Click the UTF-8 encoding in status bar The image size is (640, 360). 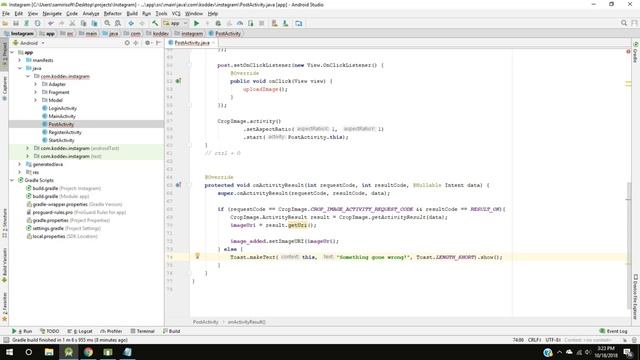click(553, 340)
